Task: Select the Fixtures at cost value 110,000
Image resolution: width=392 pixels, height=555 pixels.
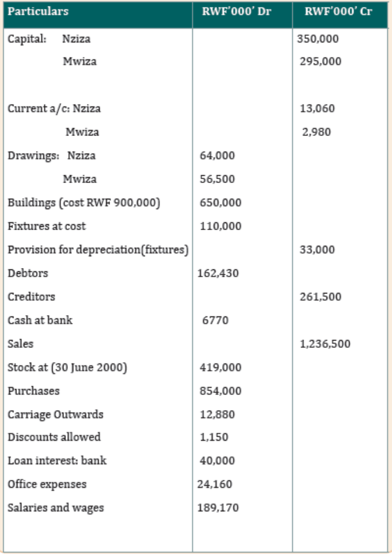Action: [x=221, y=226]
